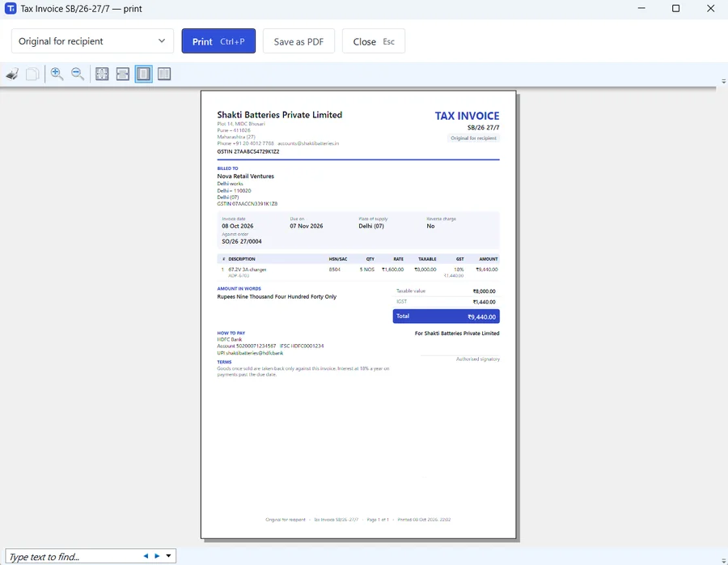Image resolution: width=728 pixels, height=565 pixels.
Task: Click the item description '67.2V 3A charger'
Action: [x=248, y=270]
